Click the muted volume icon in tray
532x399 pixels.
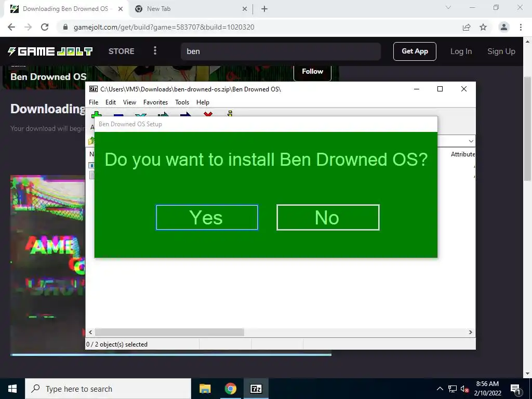(x=465, y=389)
